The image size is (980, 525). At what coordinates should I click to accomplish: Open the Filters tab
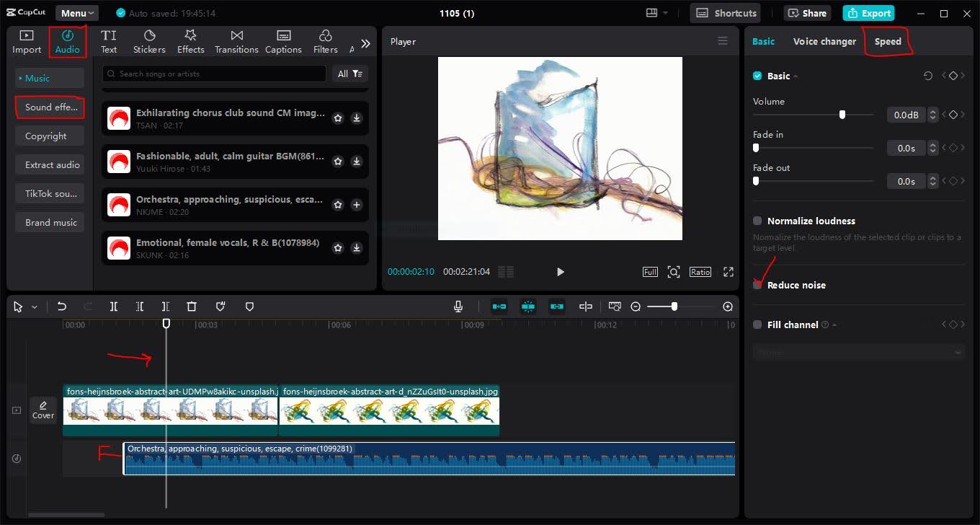point(325,42)
